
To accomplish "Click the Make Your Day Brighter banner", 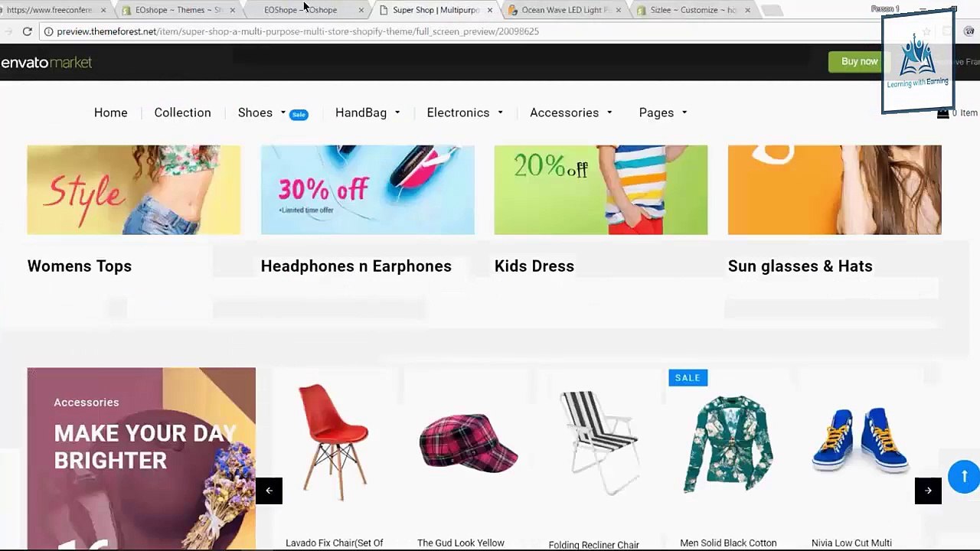I will 142,459.
